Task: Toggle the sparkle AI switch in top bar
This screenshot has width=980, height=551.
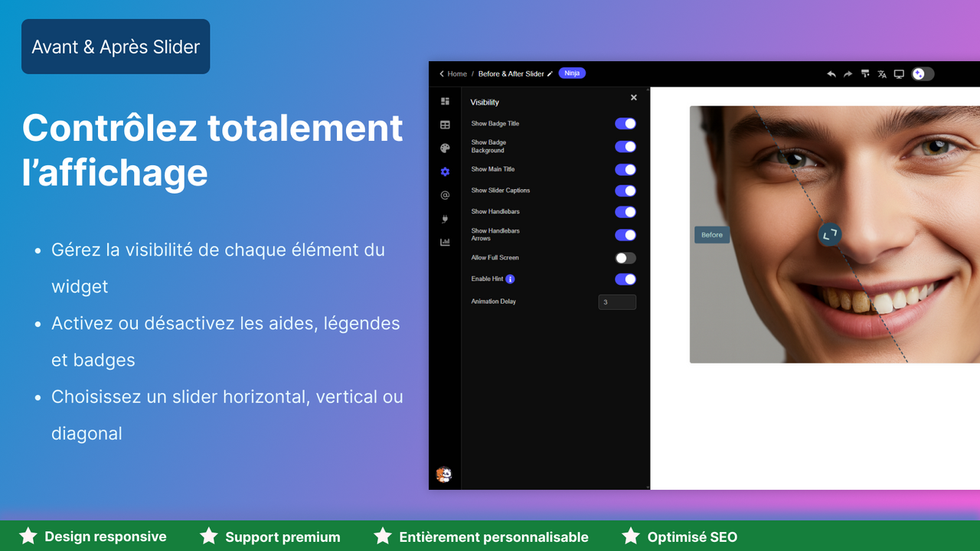Action: (x=923, y=74)
